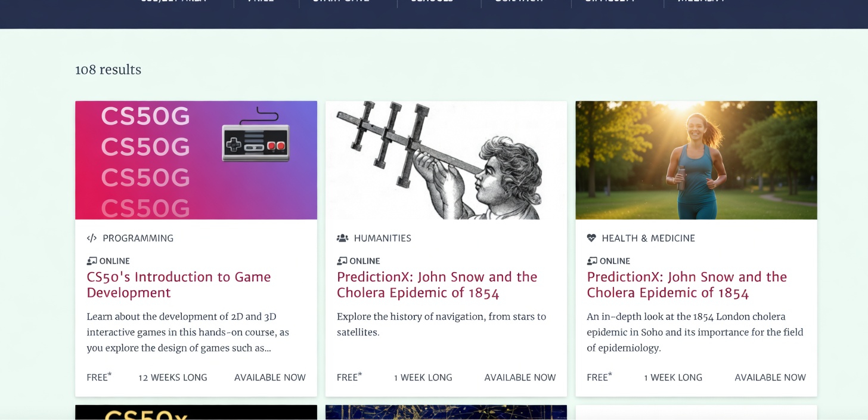Click the partially visible CS50x course thumbnail

click(x=196, y=412)
